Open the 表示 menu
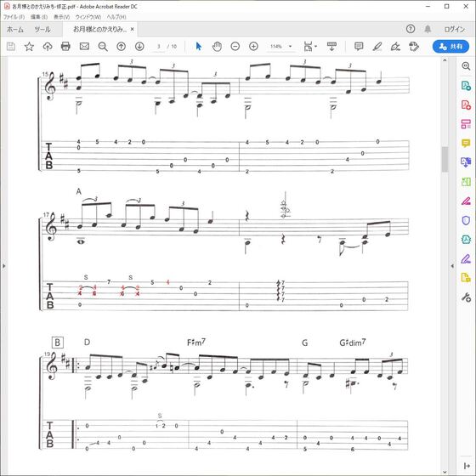Image resolution: width=476 pixels, height=476 pixels. point(61,17)
